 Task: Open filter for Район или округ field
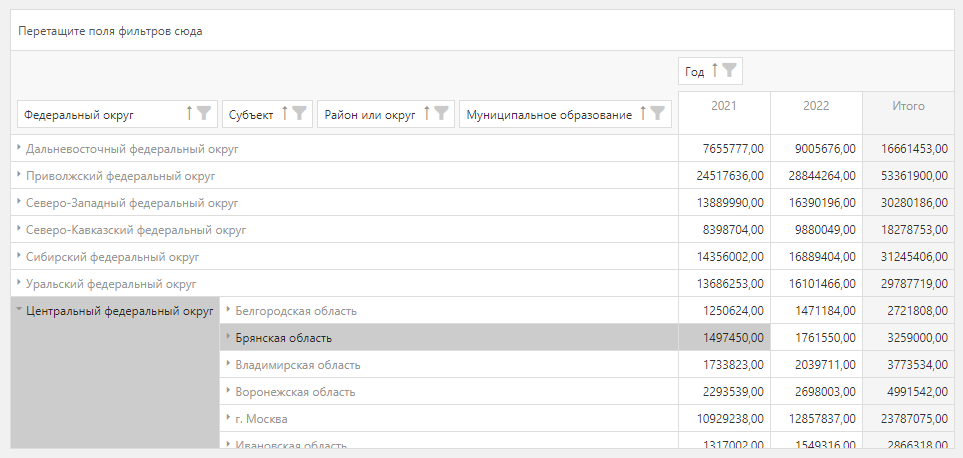click(441, 114)
